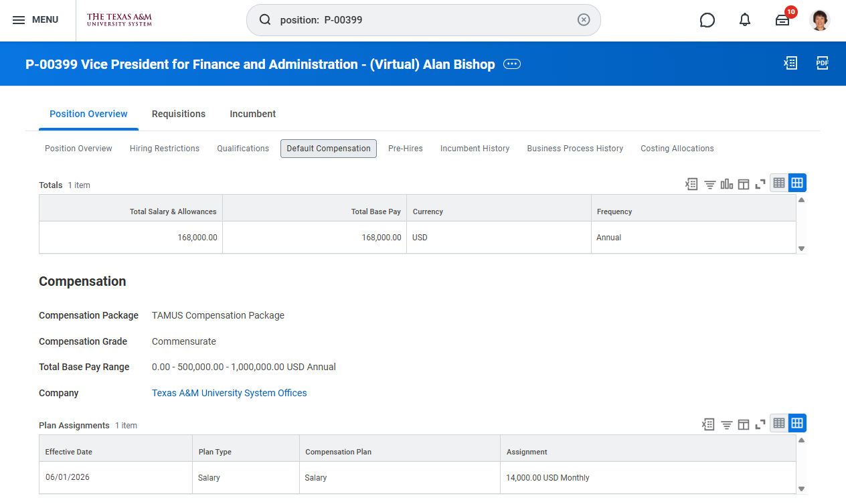Screen dimensions: 846x504
Task: Open the Costing Allocations sub-tab
Action: (677, 149)
